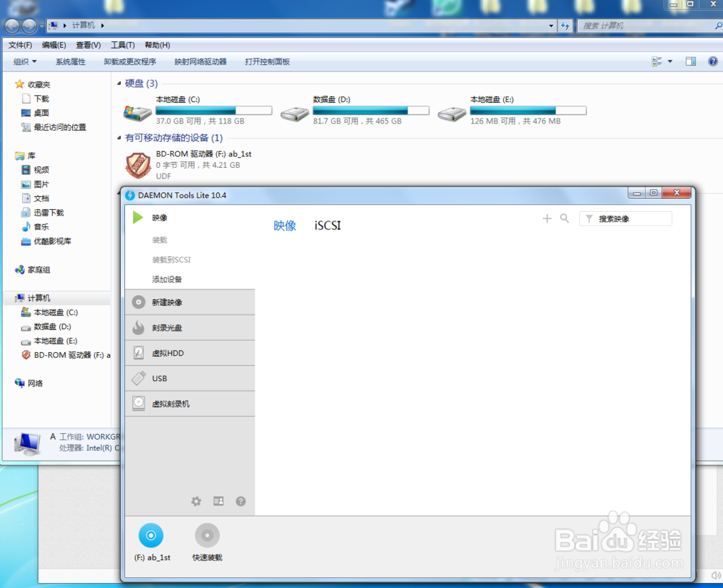Select 最近访问的位置 in navigation pane
The width and height of the screenshot is (723, 588).
[x=54, y=127]
